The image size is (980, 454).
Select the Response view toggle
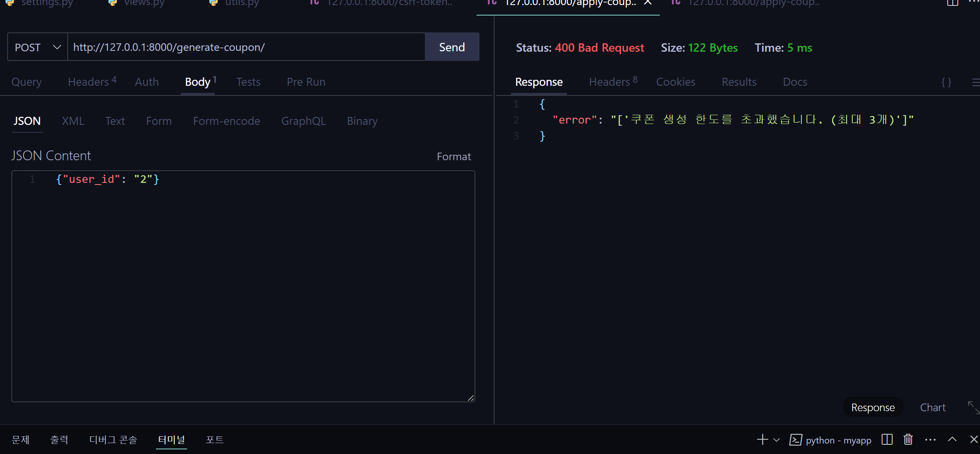click(873, 407)
